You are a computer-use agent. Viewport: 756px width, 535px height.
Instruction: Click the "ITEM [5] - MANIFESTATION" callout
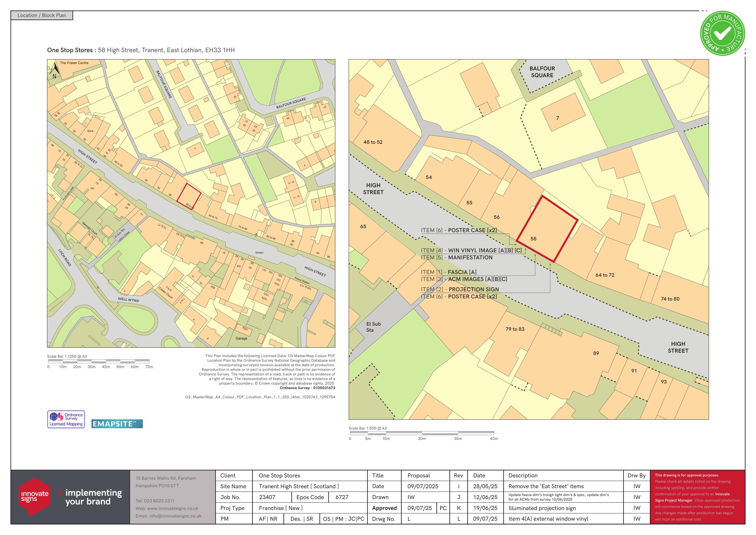click(457, 257)
